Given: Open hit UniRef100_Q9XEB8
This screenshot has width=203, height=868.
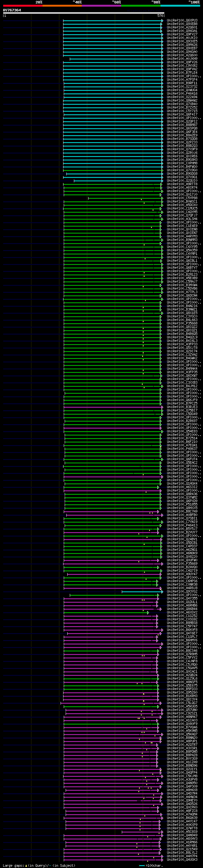Looking at the screenshot, I should (x=182, y=24).
